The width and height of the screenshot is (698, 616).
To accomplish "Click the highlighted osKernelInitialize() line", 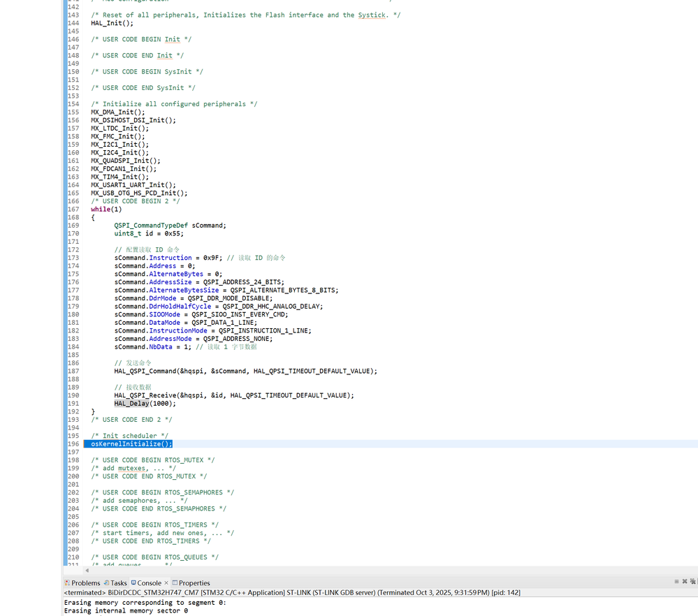I will (x=131, y=443).
